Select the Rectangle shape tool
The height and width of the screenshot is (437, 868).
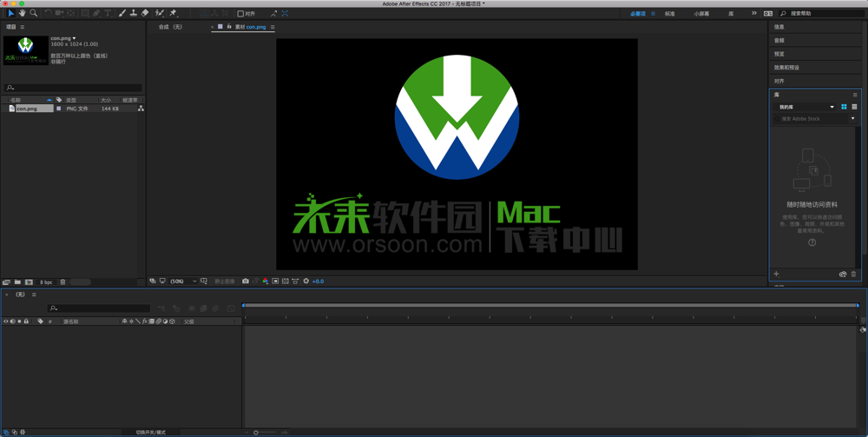(86, 13)
